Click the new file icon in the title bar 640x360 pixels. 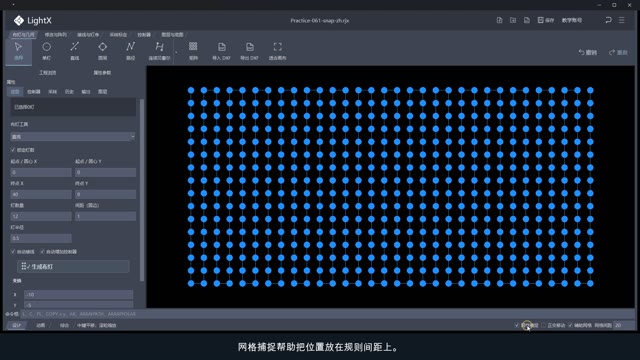click(499, 20)
